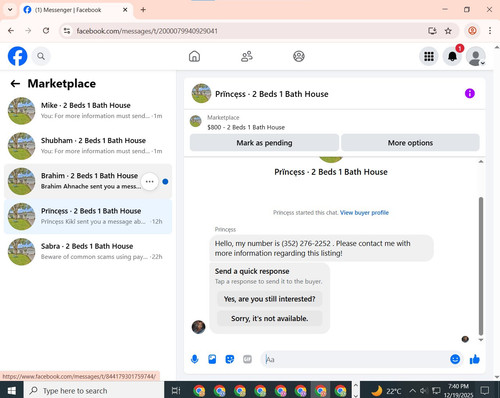Open Brahim - 2 Beds 1 Bath House chat
Viewport: 500px width, 398px height.
tap(88, 181)
